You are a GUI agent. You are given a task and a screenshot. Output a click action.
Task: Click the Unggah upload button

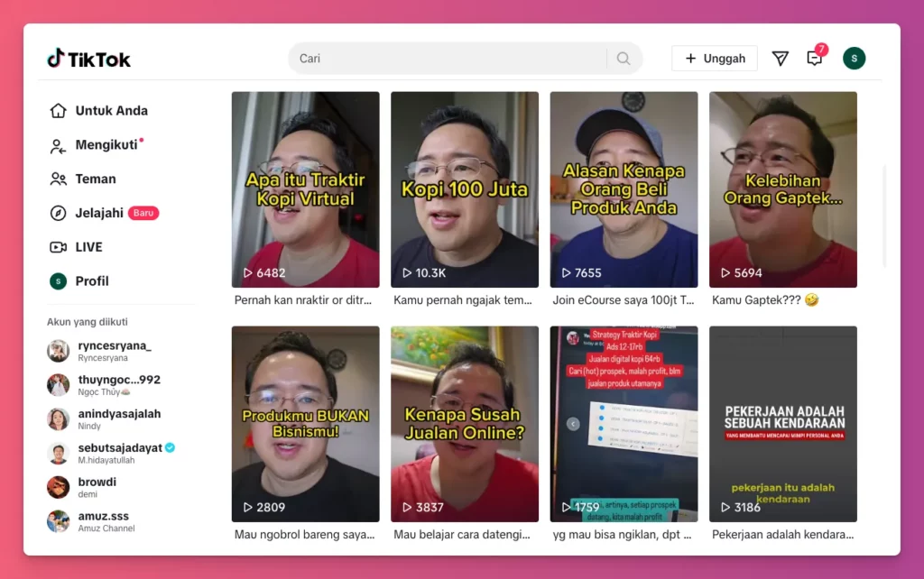(x=714, y=58)
